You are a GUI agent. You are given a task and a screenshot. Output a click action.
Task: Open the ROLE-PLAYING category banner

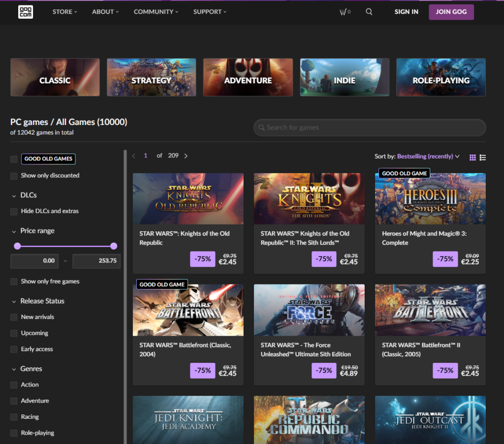tap(441, 77)
